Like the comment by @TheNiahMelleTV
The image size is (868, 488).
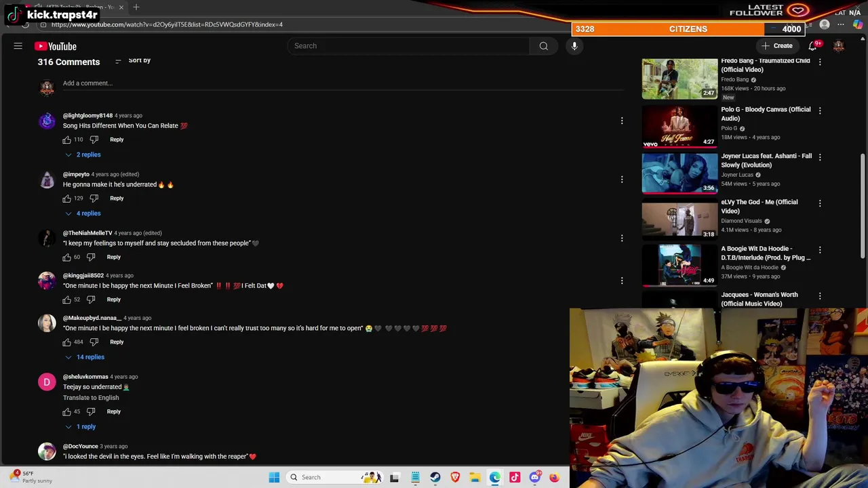click(67, 258)
